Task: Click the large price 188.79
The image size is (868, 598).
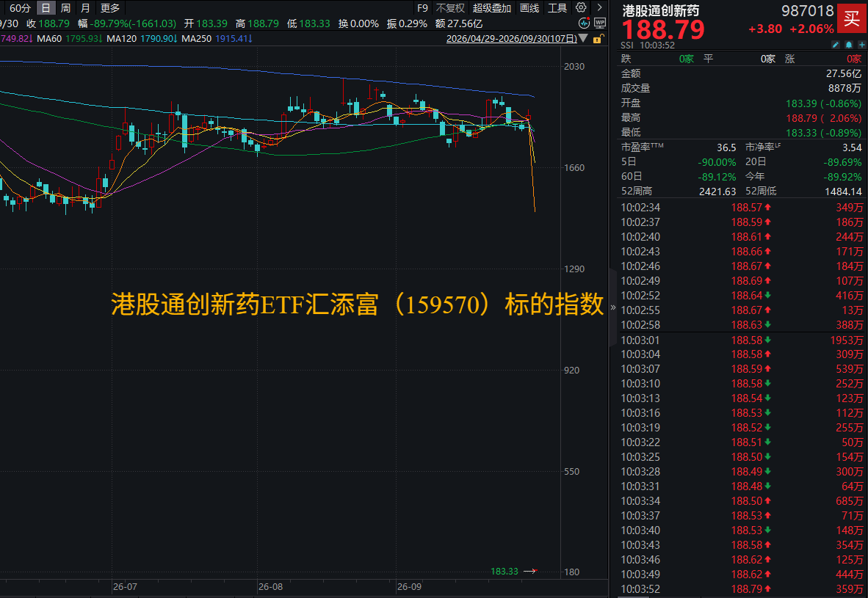Action: pos(663,29)
